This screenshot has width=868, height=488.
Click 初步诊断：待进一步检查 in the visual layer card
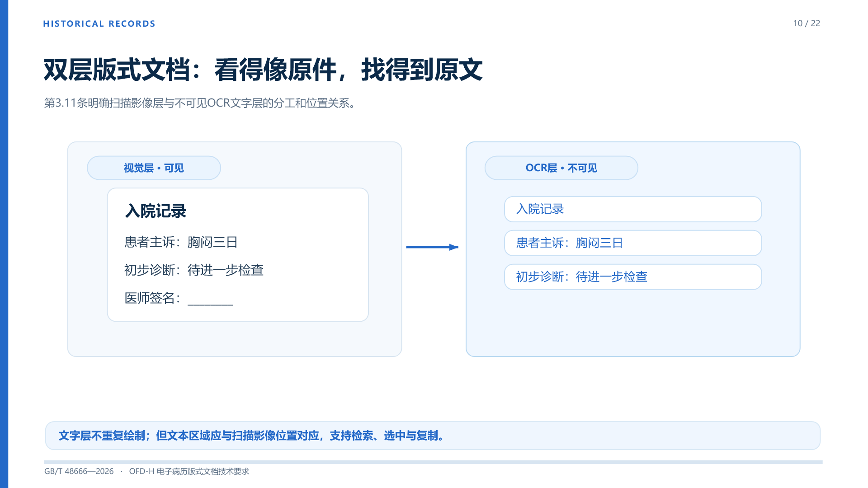pos(194,270)
